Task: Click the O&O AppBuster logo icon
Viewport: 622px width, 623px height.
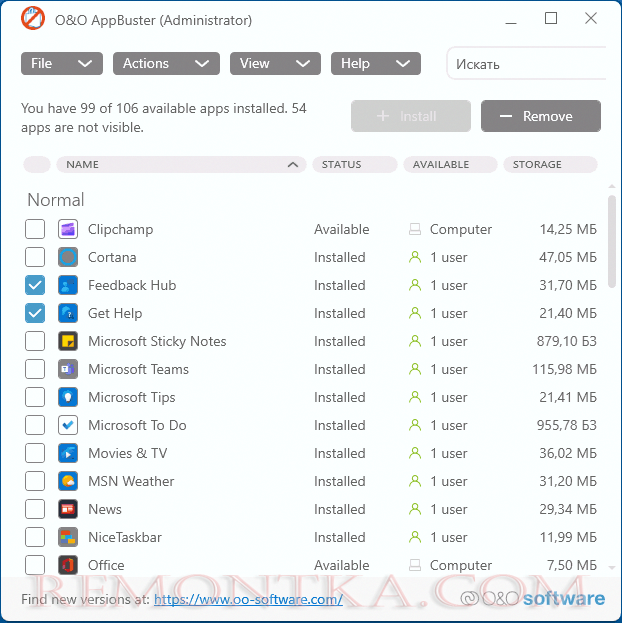Action: (33, 19)
